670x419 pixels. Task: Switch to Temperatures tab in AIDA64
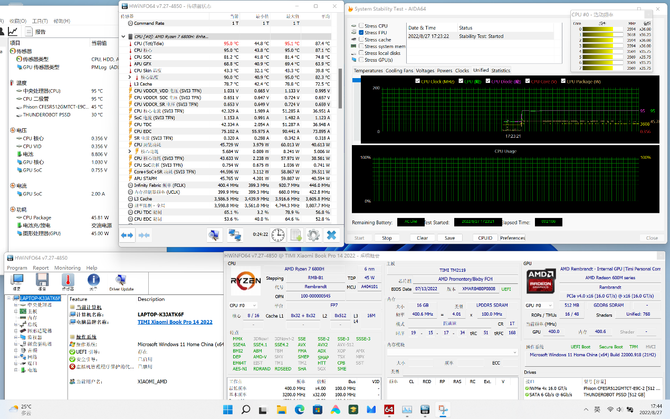368,70
